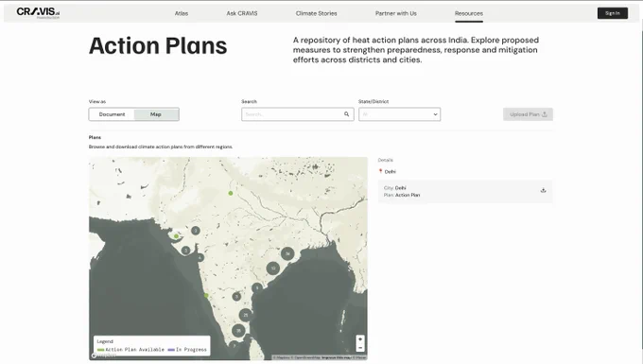Click the 'Delhi' details heading
This screenshot has height=364, width=643.
[390, 172]
